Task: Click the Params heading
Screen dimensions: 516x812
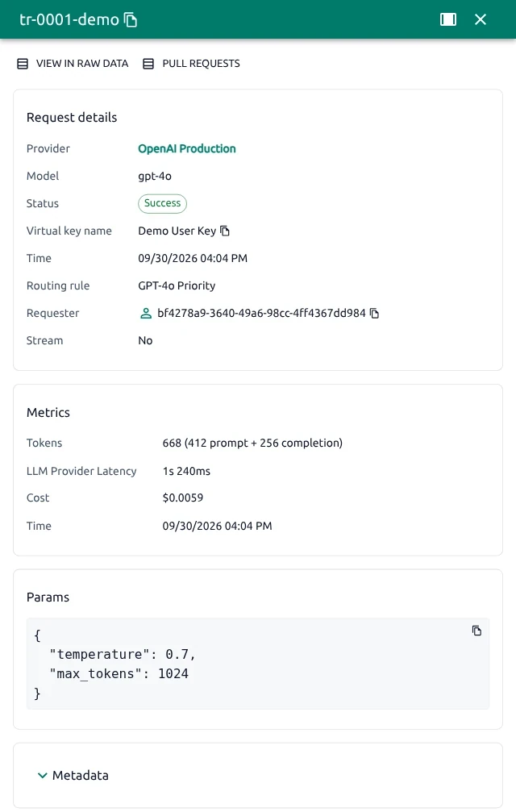Action: point(48,597)
